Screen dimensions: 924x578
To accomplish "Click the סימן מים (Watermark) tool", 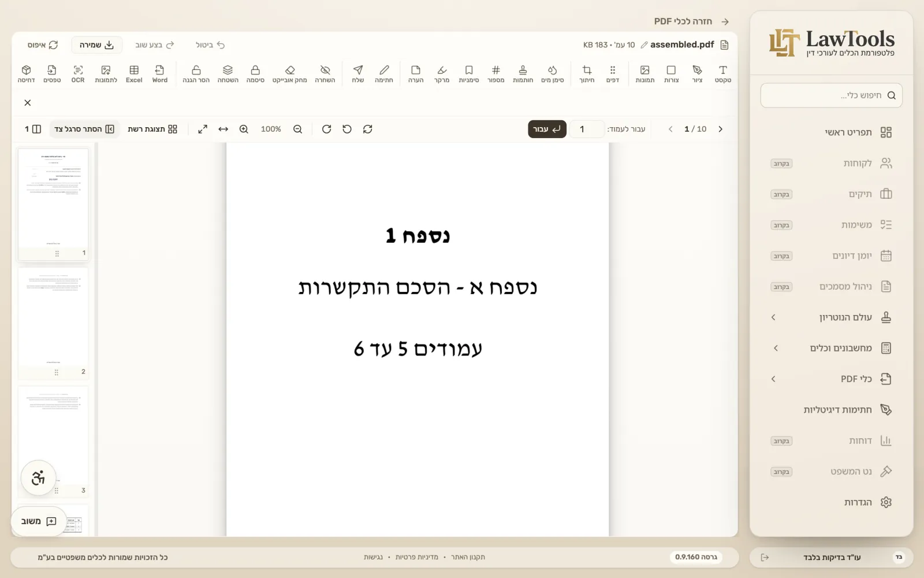I will [552, 74].
